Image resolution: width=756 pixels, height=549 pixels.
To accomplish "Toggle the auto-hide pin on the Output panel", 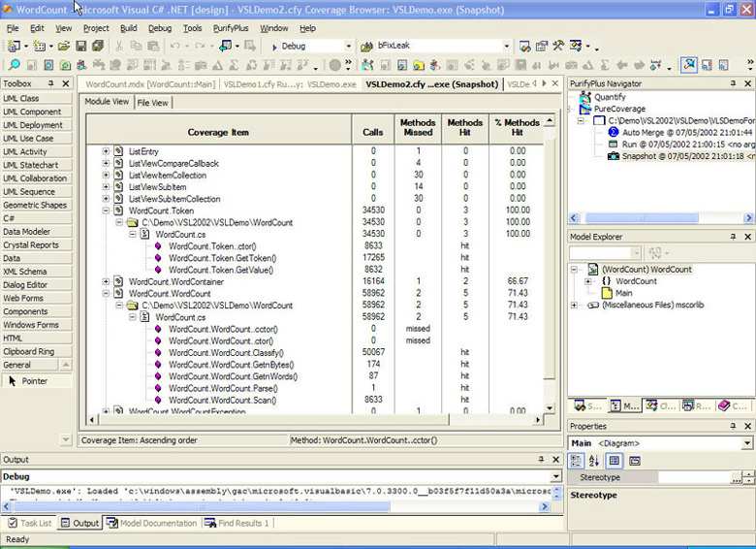I will tap(541, 459).
